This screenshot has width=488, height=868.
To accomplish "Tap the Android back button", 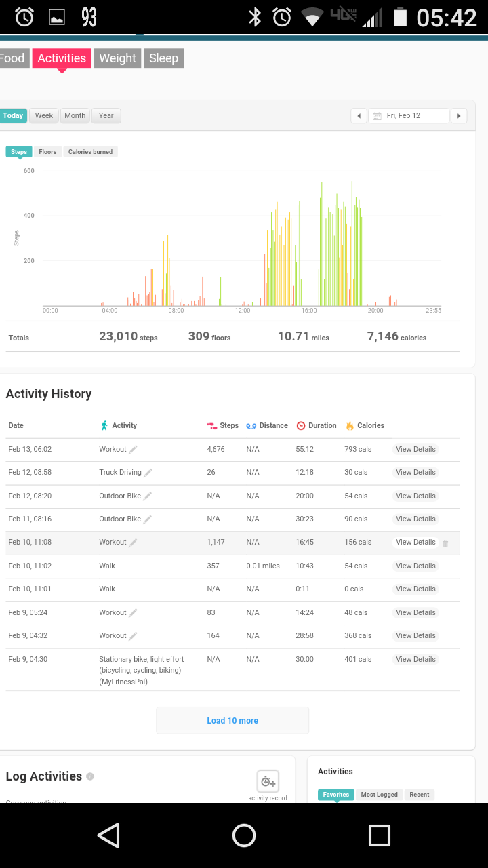I will [108, 835].
